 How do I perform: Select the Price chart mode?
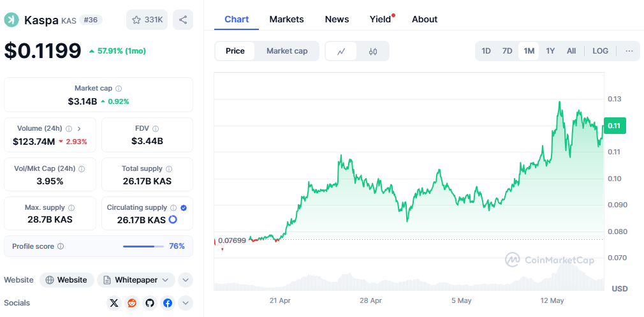coord(235,51)
